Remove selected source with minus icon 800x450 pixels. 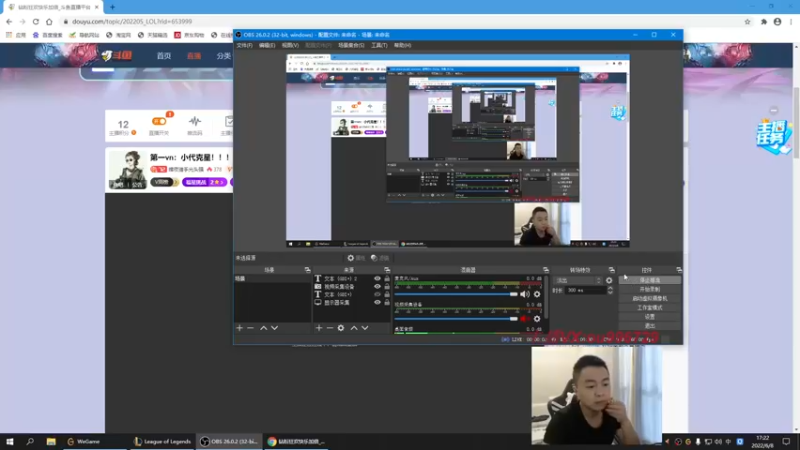pyautogui.click(x=330, y=328)
